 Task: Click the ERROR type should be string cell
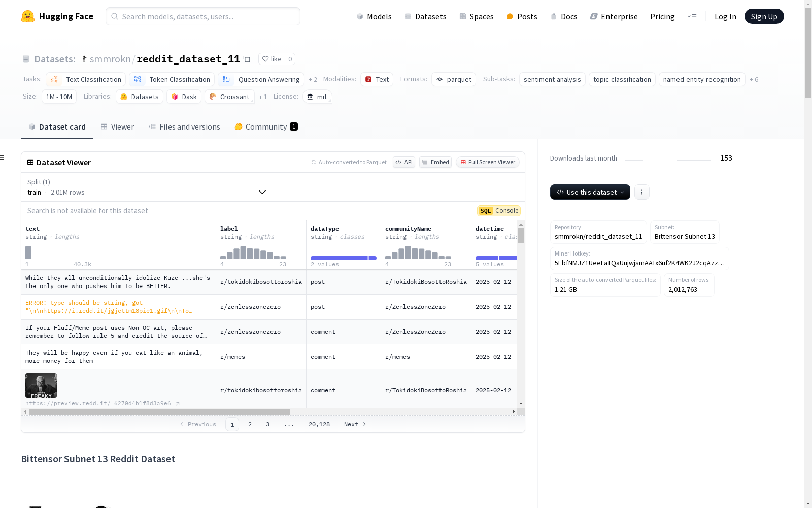119,307
